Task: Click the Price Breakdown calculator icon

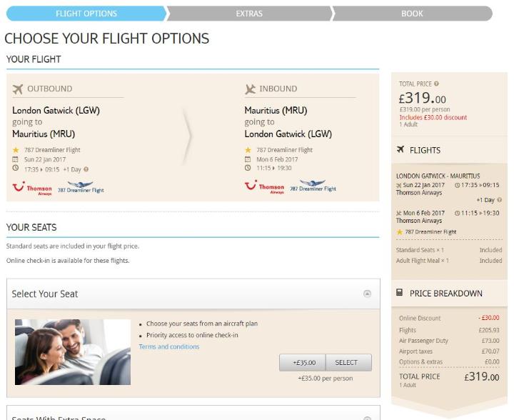Action: pos(399,292)
